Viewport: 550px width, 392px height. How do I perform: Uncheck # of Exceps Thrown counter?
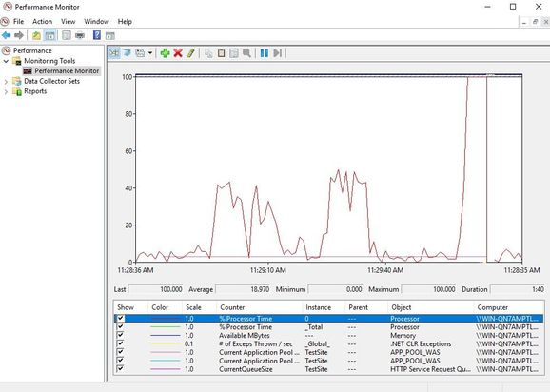(x=120, y=343)
